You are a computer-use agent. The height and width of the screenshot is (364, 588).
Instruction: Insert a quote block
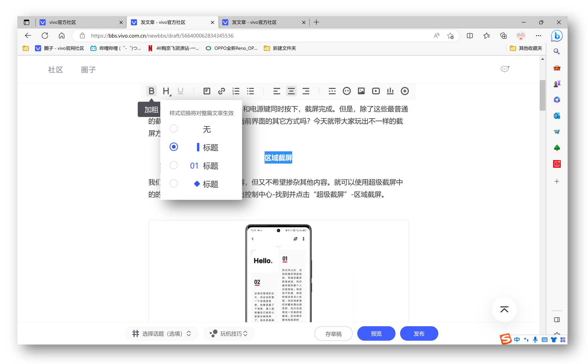[x=207, y=91]
